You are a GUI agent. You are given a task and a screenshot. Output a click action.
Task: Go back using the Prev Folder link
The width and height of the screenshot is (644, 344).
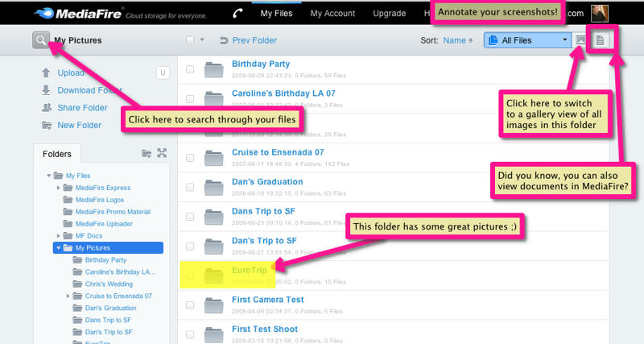[x=248, y=40]
